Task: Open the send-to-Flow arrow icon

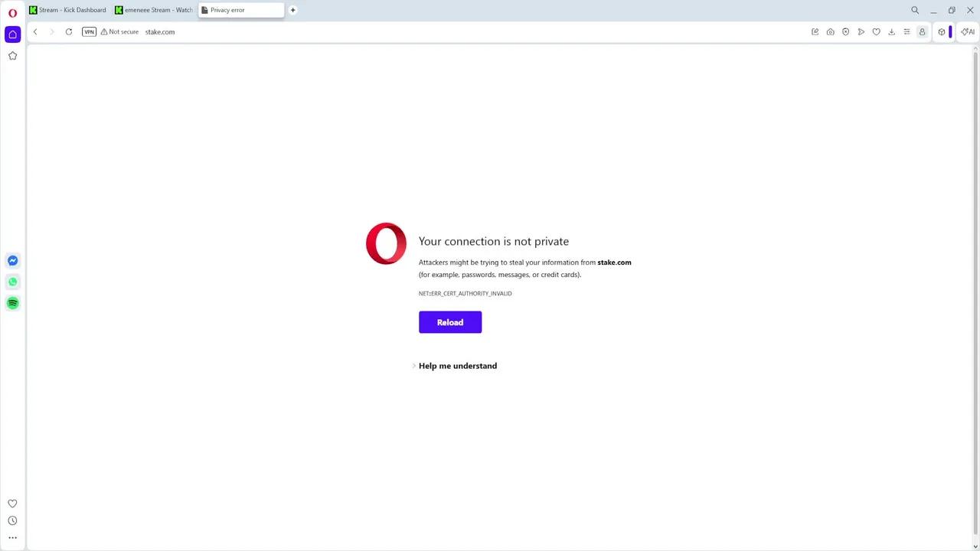Action: click(x=861, y=32)
